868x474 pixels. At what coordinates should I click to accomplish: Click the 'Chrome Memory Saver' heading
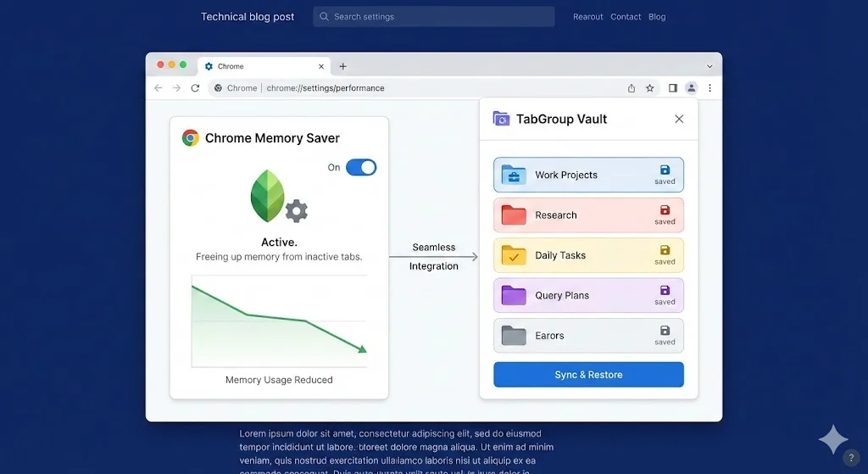[272, 138]
